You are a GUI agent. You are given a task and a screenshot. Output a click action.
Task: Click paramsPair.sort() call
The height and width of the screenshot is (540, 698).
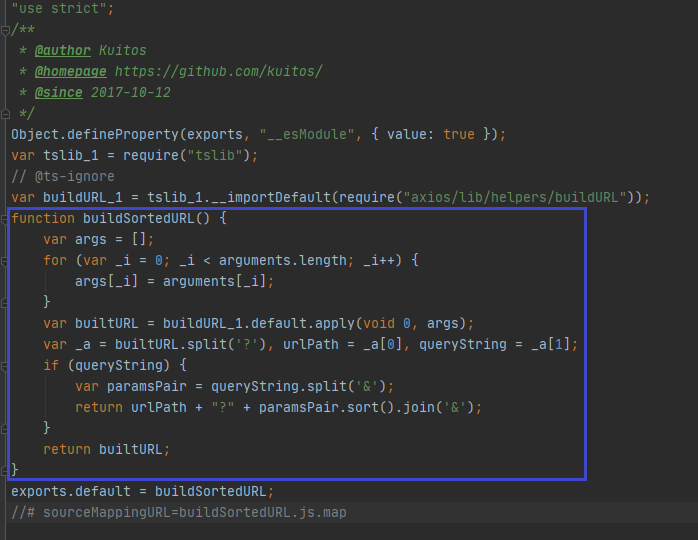pos(327,407)
